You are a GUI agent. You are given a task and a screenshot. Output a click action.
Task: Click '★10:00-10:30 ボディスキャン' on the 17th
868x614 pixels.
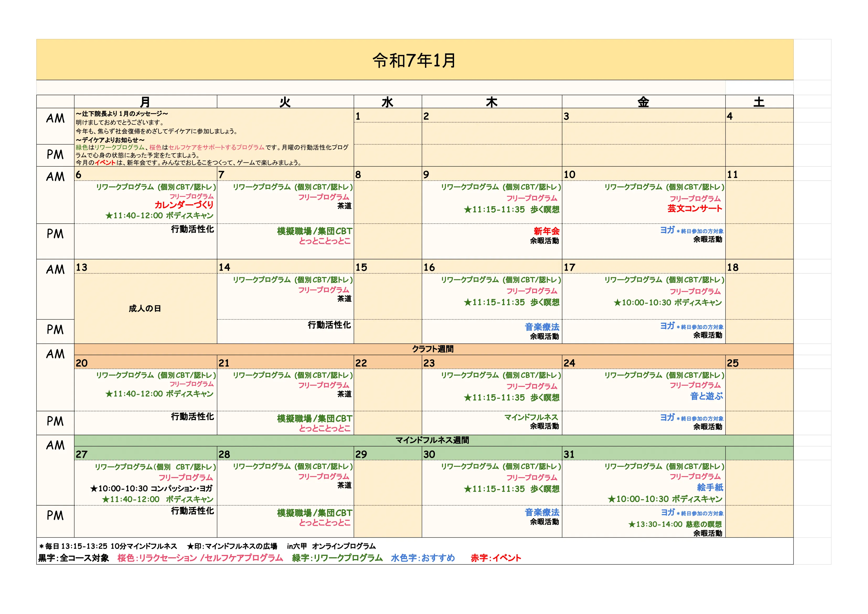pyautogui.click(x=668, y=303)
